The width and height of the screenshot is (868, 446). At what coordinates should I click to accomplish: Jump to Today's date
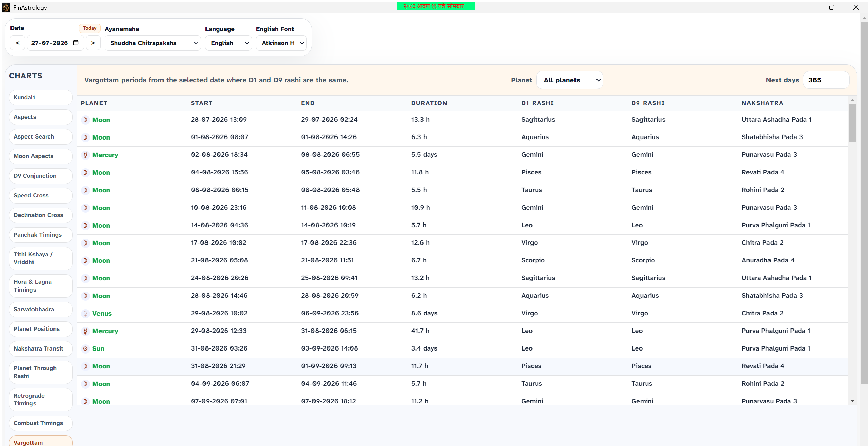click(x=90, y=28)
